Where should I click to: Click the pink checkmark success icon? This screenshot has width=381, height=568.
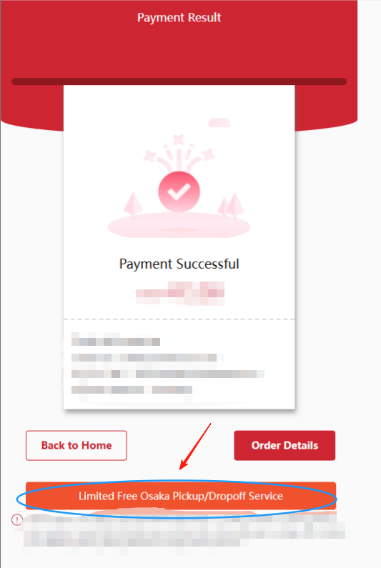(179, 192)
